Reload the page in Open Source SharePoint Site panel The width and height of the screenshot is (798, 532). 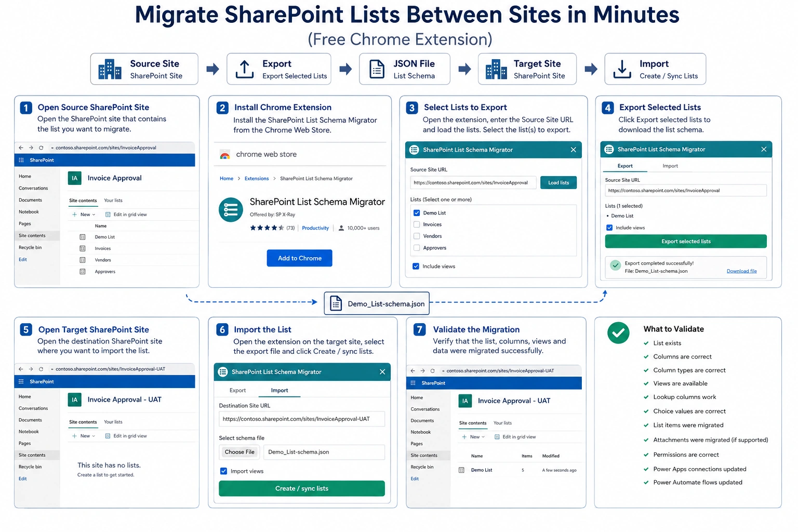[x=41, y=148]
